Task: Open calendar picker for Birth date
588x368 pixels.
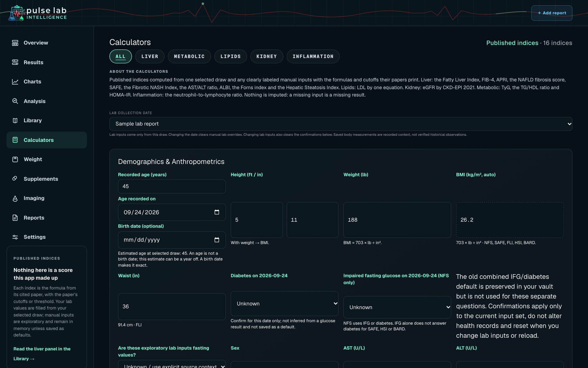Action: coord(217,240)
